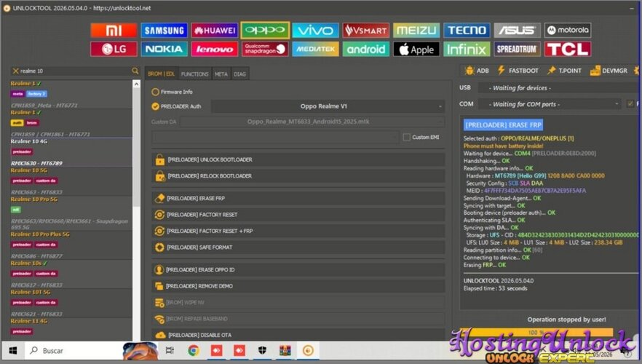Viewport: 642px width, 364px height.
Task: Select the Tecno brand logo
Action: pos(467,31)
